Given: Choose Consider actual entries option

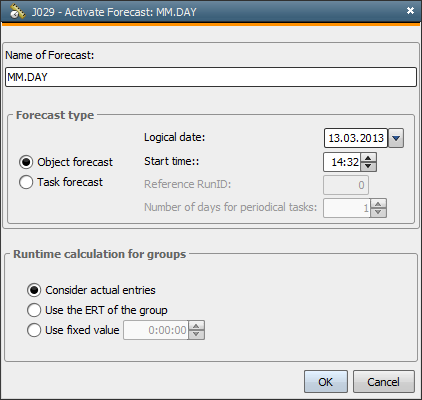Looking at the screenshot, I should point(34,290).
